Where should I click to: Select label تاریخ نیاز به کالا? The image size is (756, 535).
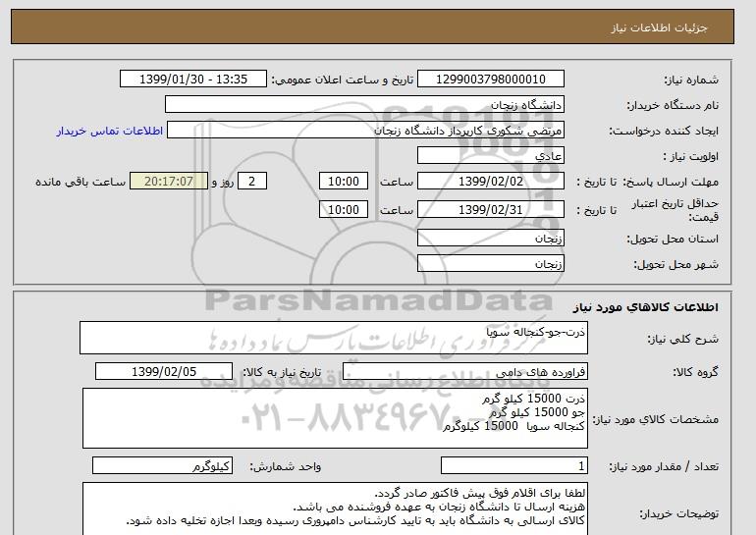coord(282,372)
